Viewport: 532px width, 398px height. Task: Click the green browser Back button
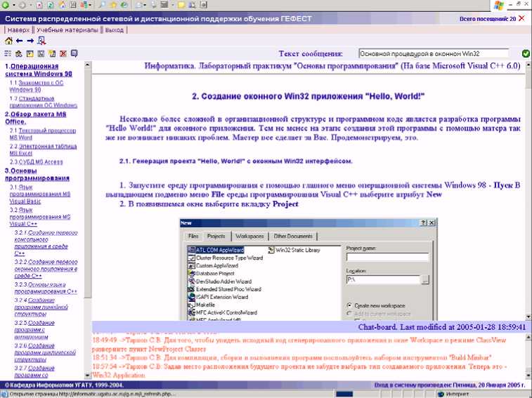coord(6,5)
